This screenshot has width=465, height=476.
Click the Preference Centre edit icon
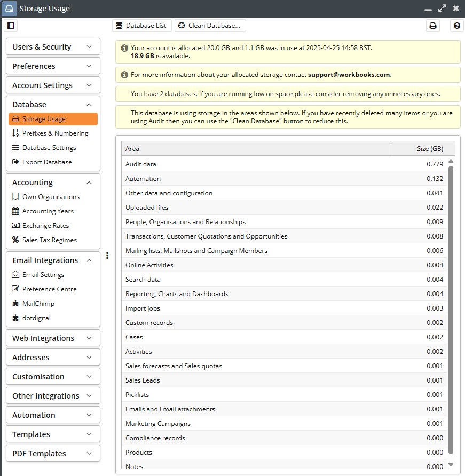click(15, 289)
